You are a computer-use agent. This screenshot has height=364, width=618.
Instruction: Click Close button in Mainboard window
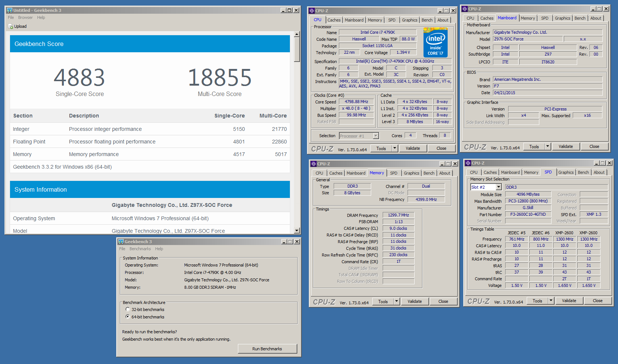(594, 147)
